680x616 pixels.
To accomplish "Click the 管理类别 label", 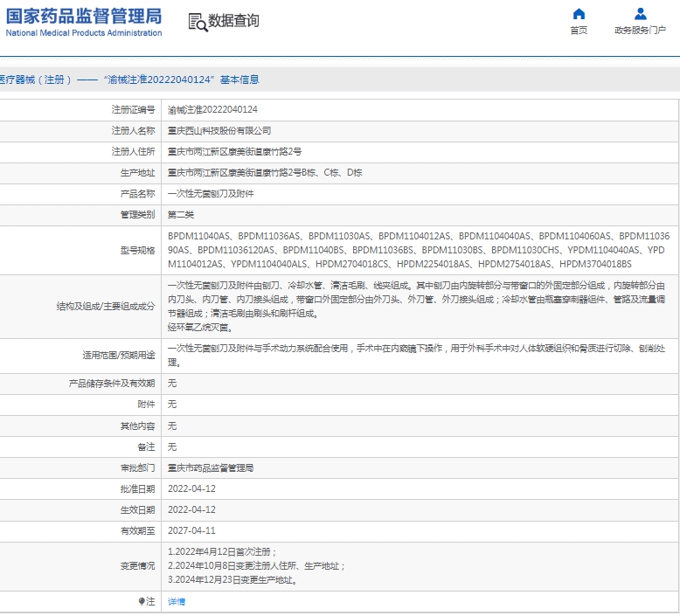I will [137, 215].
